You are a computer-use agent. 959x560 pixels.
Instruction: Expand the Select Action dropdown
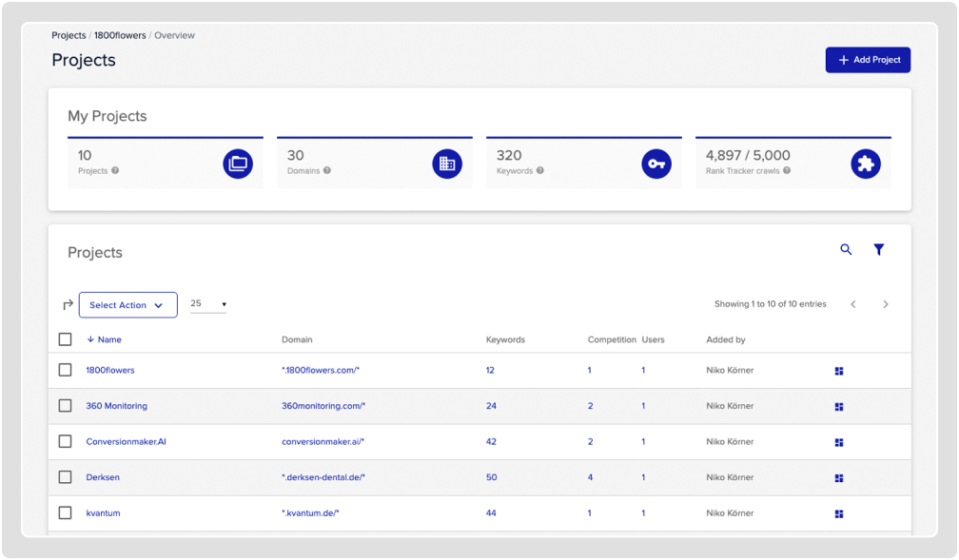127,305
